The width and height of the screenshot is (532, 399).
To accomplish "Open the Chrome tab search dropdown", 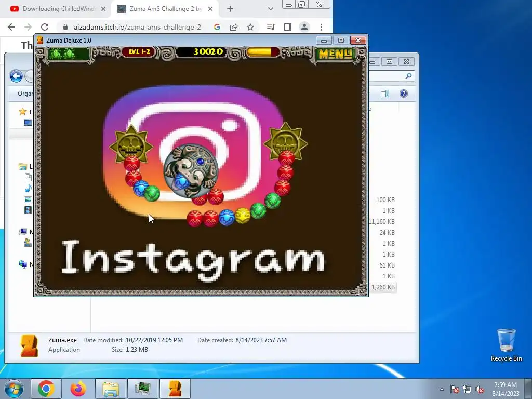I will tap(270, 9).
